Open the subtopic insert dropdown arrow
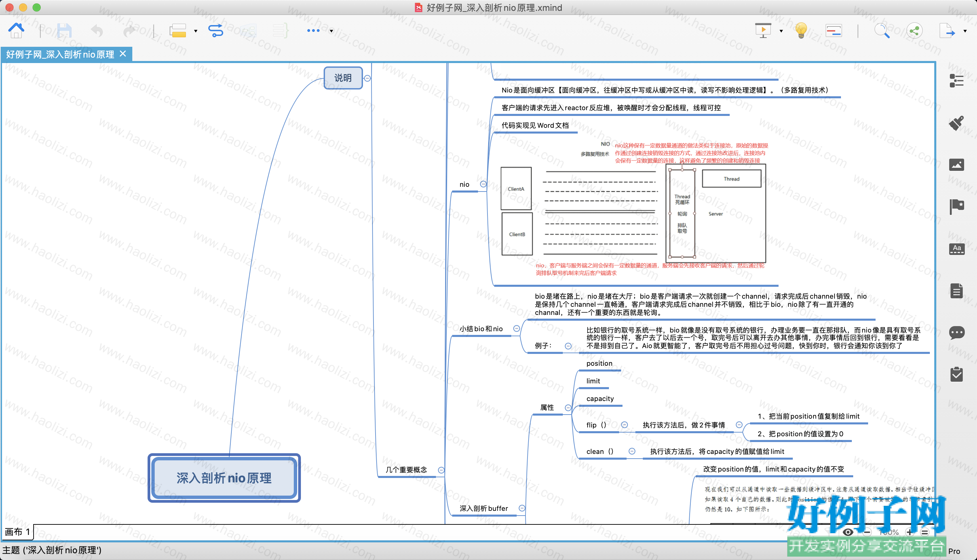Image resolution: width=977 pixels, height=560 pixels. (195, 31)
